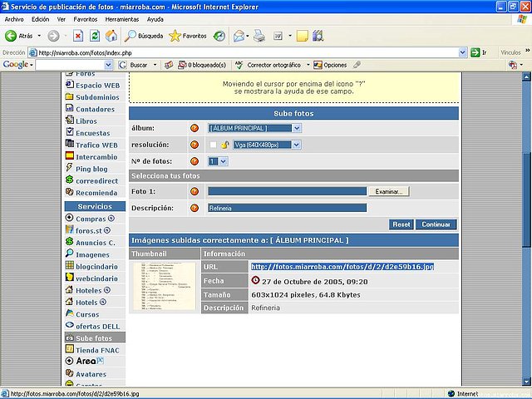Click the vertical scrollbar down arrow
The image size is (532, 399).
click(x=526, y=381)
